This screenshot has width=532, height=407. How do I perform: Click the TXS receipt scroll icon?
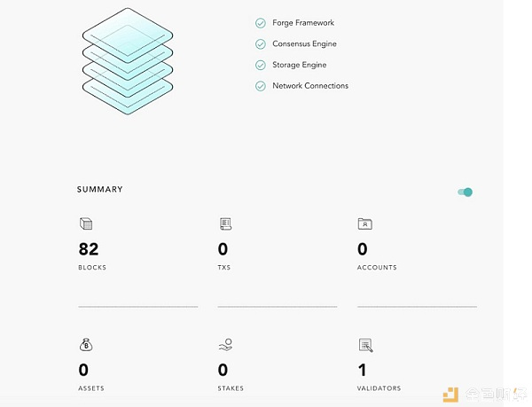pyautogui.click(x=225, y=223)
